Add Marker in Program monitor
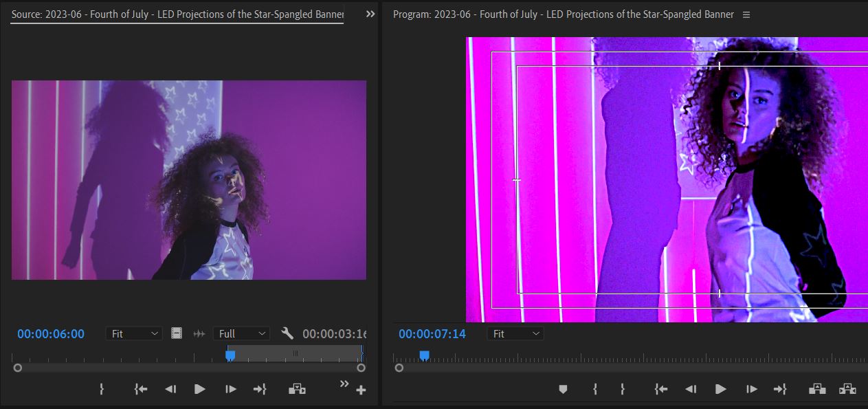This screenshot has width=868, height=409. 563,389
